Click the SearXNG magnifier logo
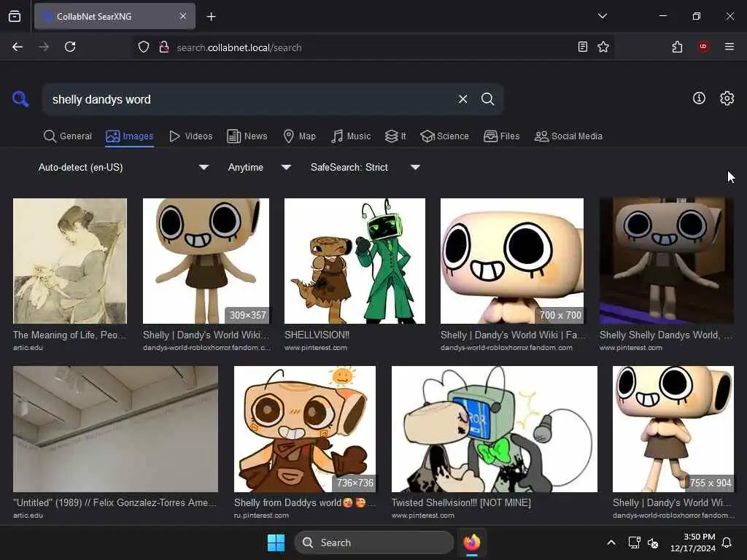This screenshot has width=747, height=560. point(20,99)
